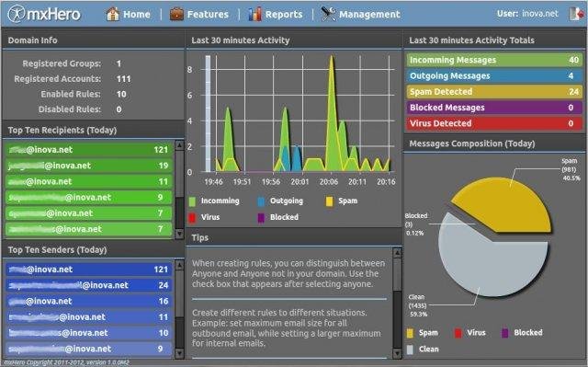588x367 pixels.
Task: Select top sender with 121 messages
Action: tap(89, 270)
